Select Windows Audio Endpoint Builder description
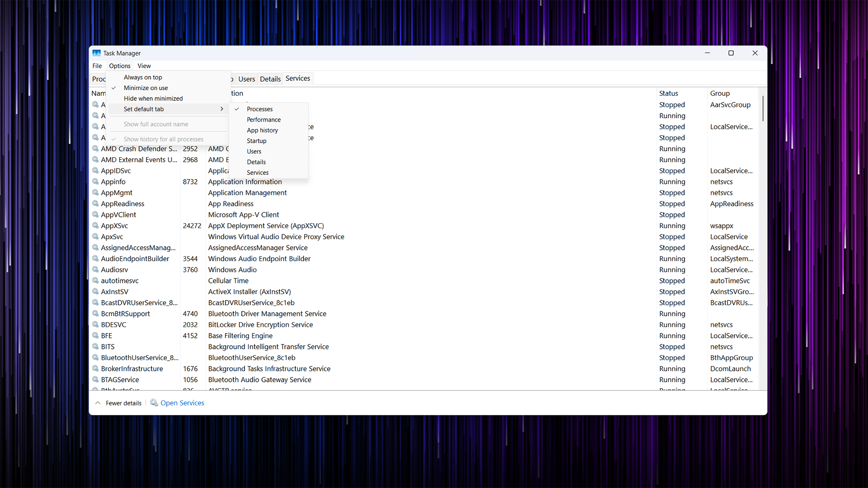 (259, 258)
